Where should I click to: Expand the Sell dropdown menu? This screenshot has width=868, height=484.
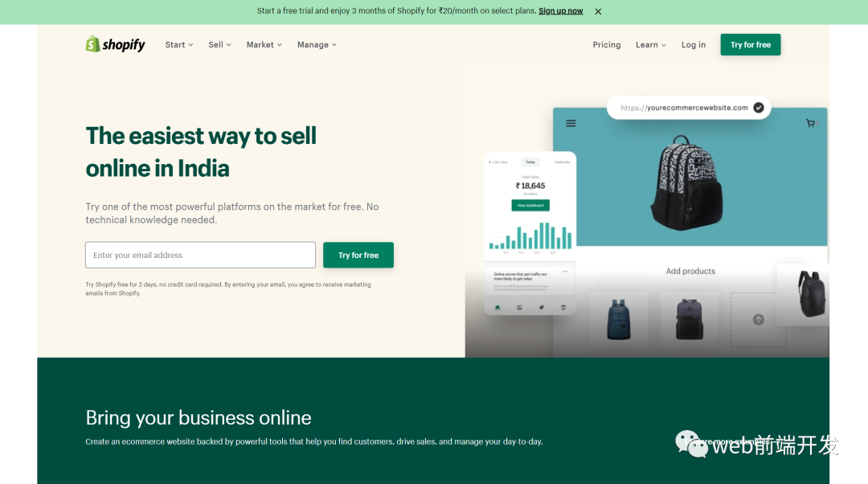tap(219, 45)
